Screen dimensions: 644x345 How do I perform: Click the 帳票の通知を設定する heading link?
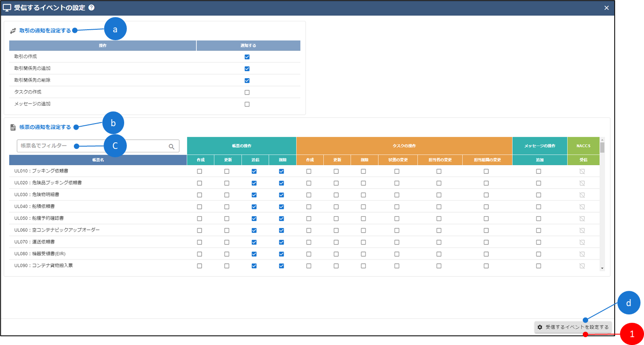coord(45,128)
